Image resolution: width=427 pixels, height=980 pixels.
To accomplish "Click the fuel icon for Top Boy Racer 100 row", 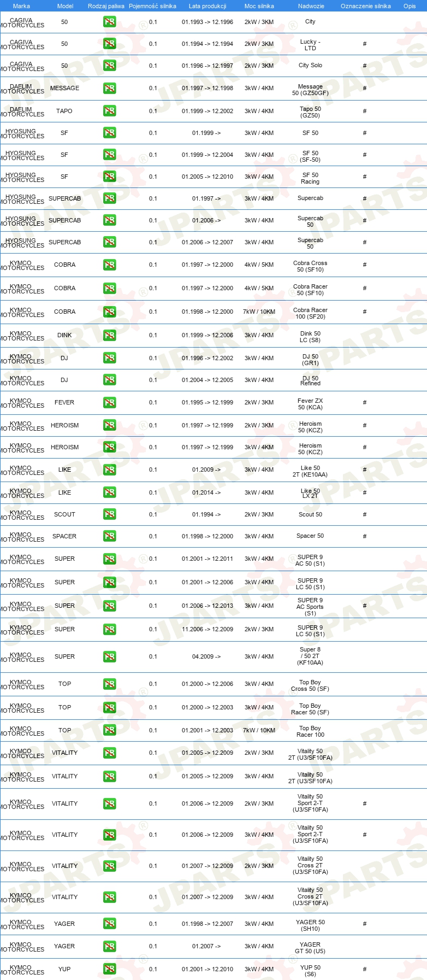I will 109,730.
